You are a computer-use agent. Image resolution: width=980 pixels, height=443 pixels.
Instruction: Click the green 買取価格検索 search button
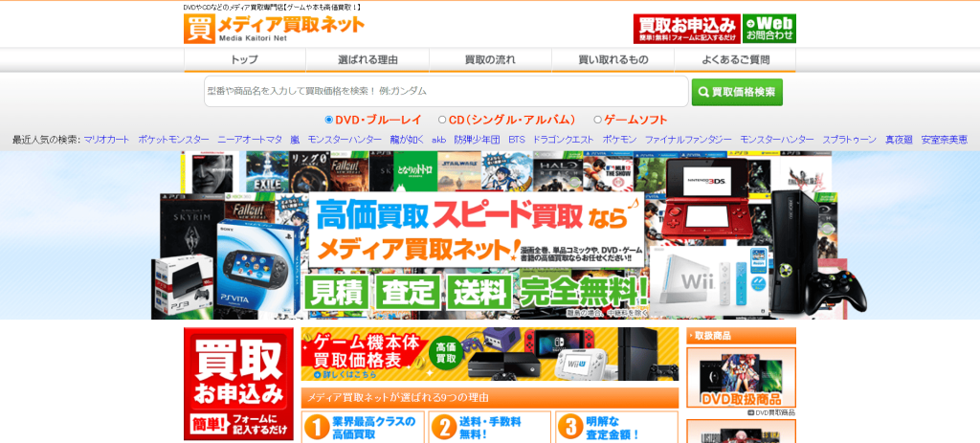pyautogui.click(x=737, y=92)
